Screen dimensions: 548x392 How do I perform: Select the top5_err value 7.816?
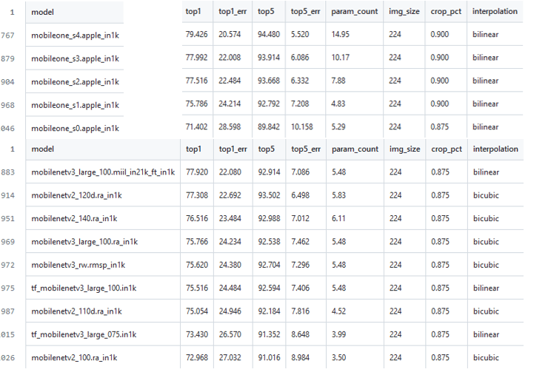(300, 311)
